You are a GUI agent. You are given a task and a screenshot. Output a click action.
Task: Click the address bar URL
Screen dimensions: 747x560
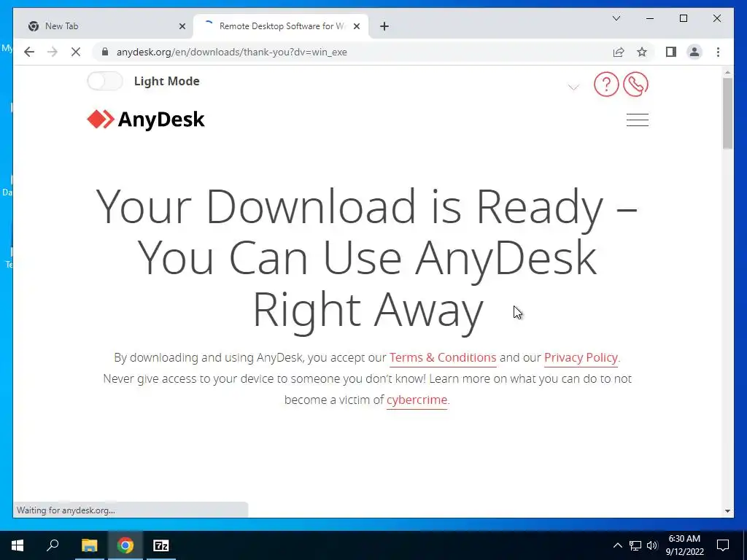(x=231, y=52)
